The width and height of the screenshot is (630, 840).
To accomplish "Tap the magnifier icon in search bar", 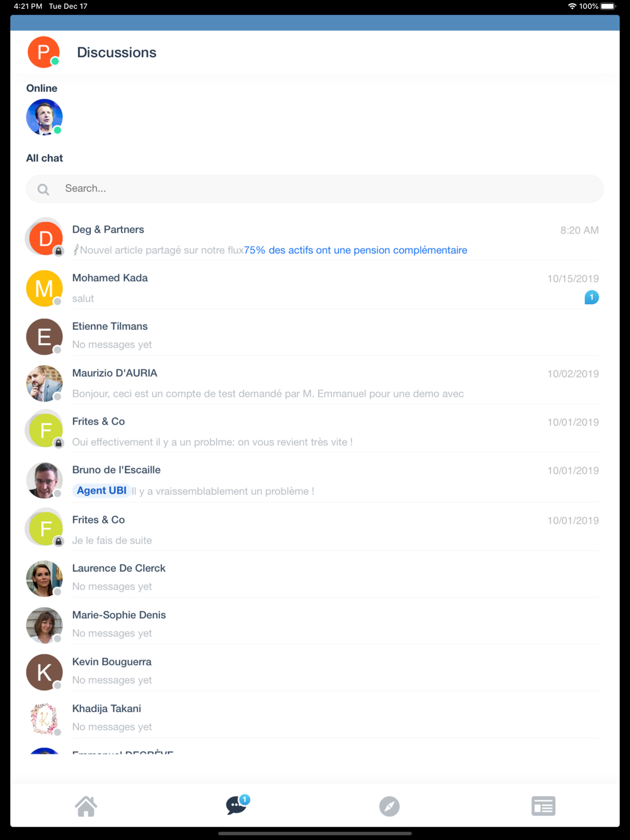I will point(43,189).
